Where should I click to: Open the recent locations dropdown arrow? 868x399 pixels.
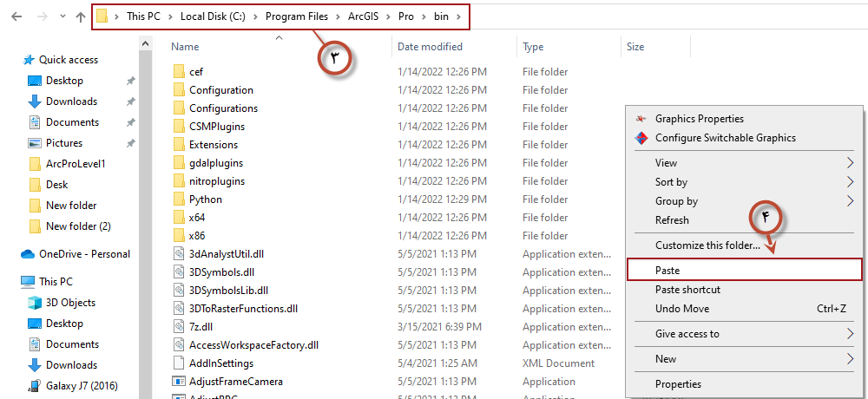tap(58, 16)
